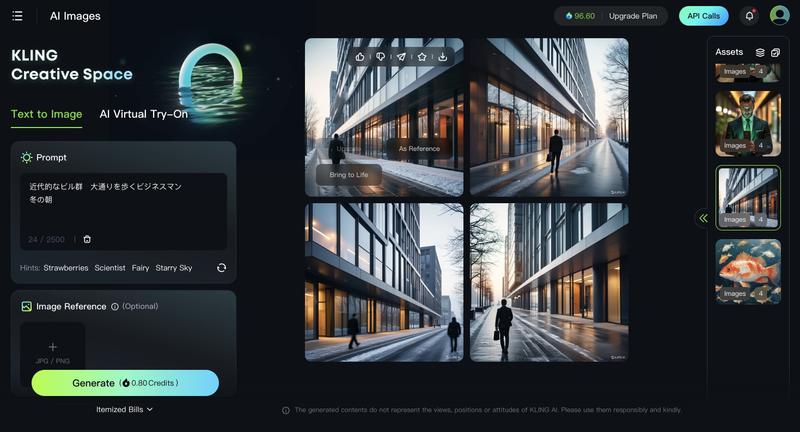Click As Reference on first image
This screenshot has height=432, width=800.
tap(419, 148)
